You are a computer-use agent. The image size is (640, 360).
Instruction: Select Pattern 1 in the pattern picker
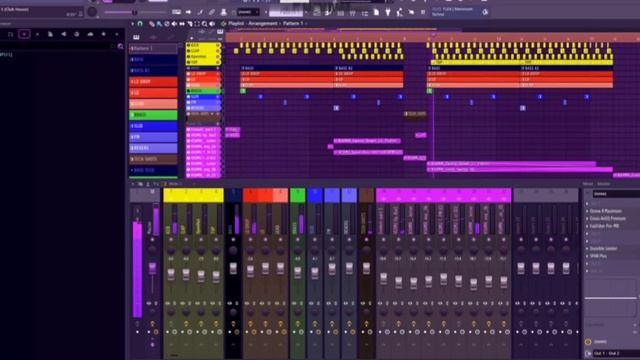pyautogui.click(x=153, y=49)
